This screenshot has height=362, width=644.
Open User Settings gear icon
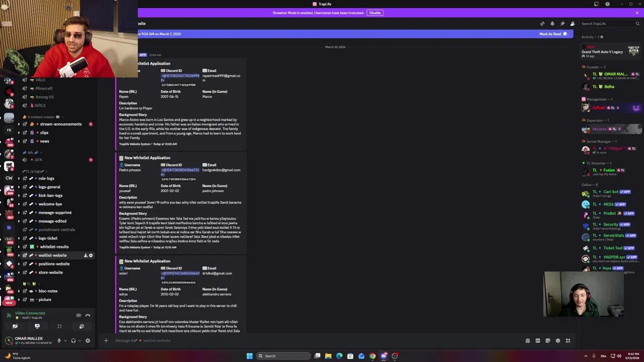(x=88, y=340)
